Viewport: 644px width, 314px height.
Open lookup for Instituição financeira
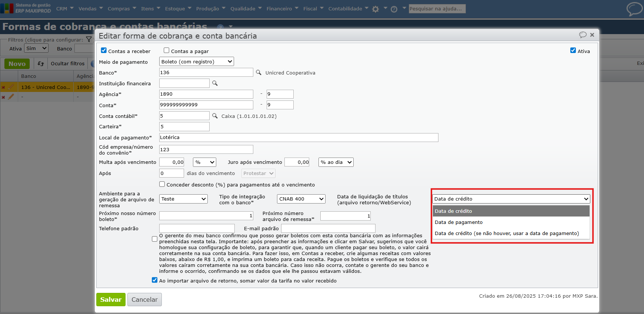point(215,83)
